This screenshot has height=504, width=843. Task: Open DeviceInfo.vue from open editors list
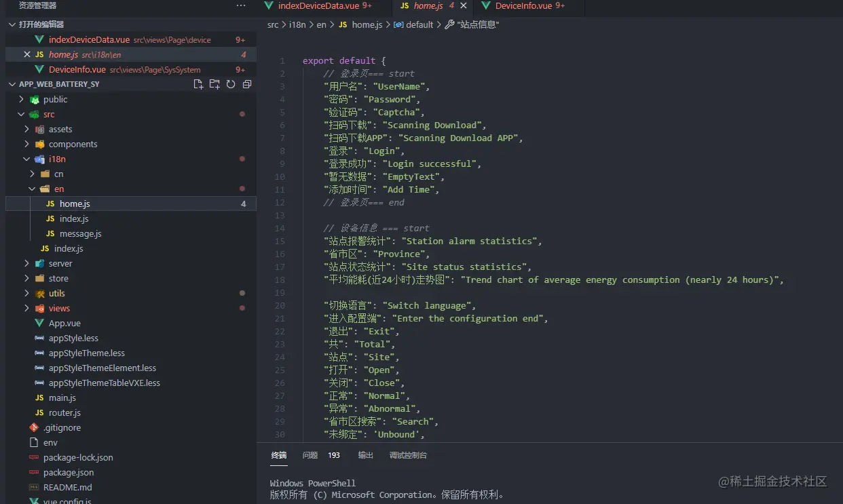(131, 69)
